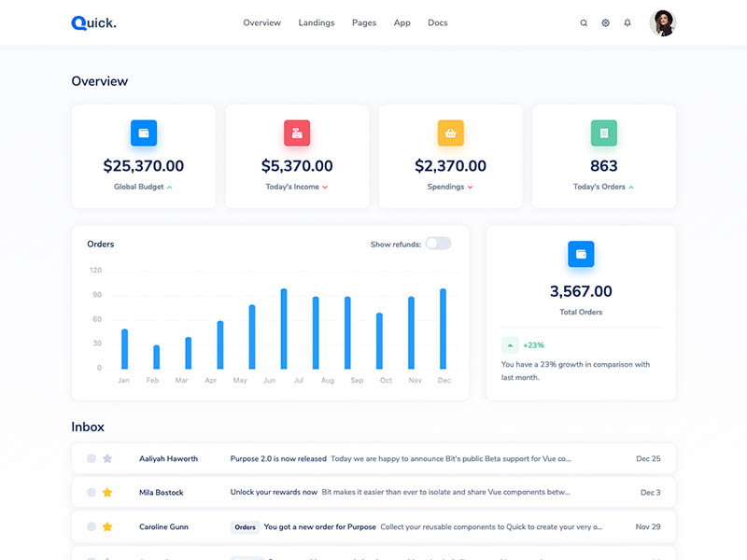Viewport: 747px width, 560px height.
Task: Expand the Today's Income down chevron
Action: point(325,188)
